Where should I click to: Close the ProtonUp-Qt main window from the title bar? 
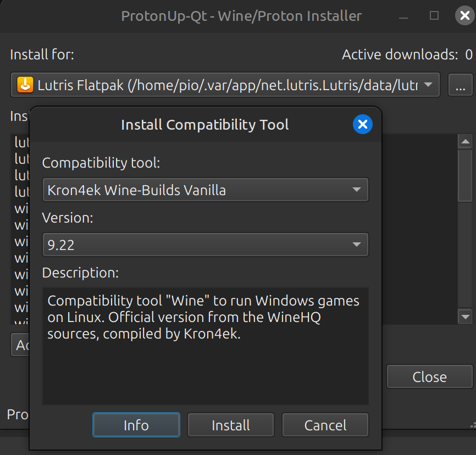click(464, 16)
